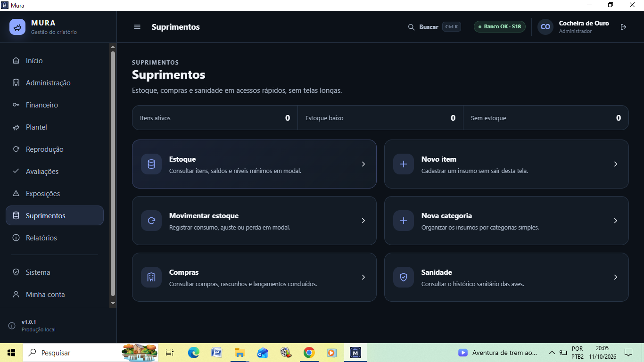Click the Financeiro key icon

click(x=16, y=105)
